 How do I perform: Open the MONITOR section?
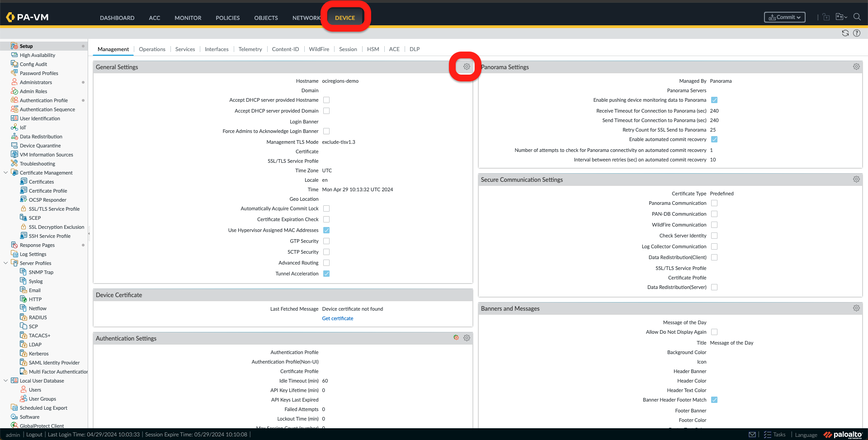click(188, 18)
